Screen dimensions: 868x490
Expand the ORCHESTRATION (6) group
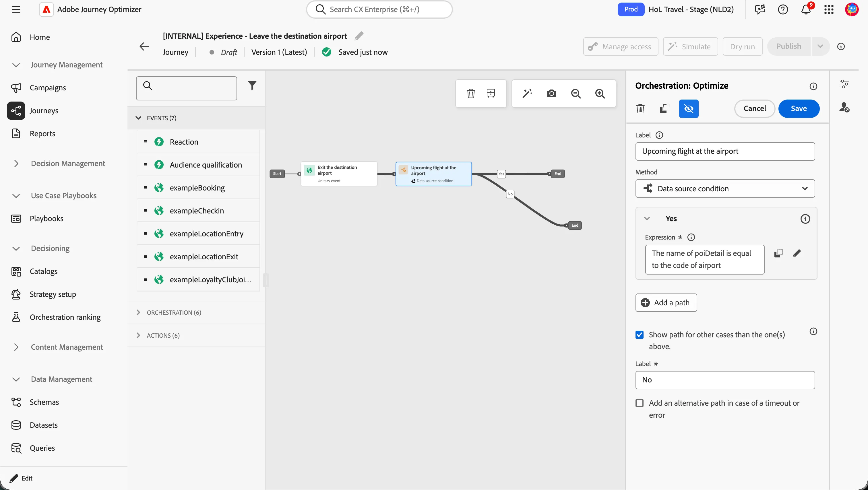[138, 312]
